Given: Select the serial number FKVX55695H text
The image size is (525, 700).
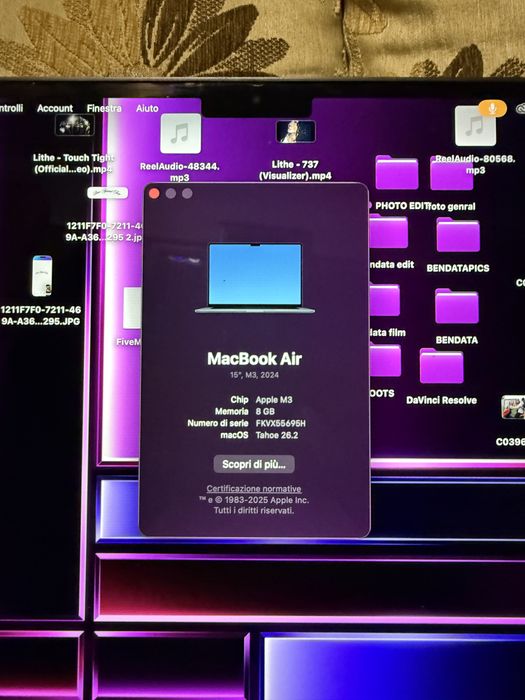Looking at the screenshot, I should tap(280, 423).
